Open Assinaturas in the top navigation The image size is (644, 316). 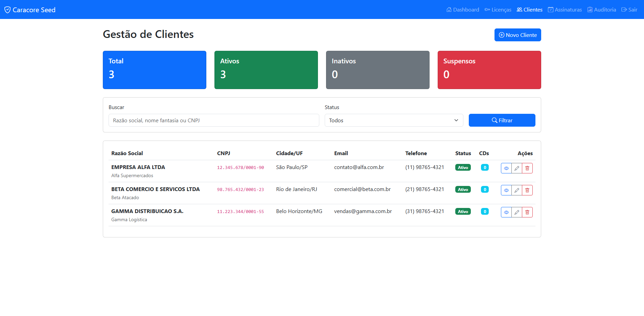click(x=565, y=10)
